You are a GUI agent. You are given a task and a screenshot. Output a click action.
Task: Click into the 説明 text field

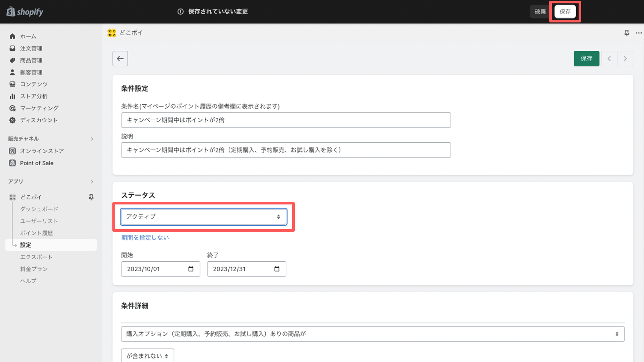click(x=286, y=150)
